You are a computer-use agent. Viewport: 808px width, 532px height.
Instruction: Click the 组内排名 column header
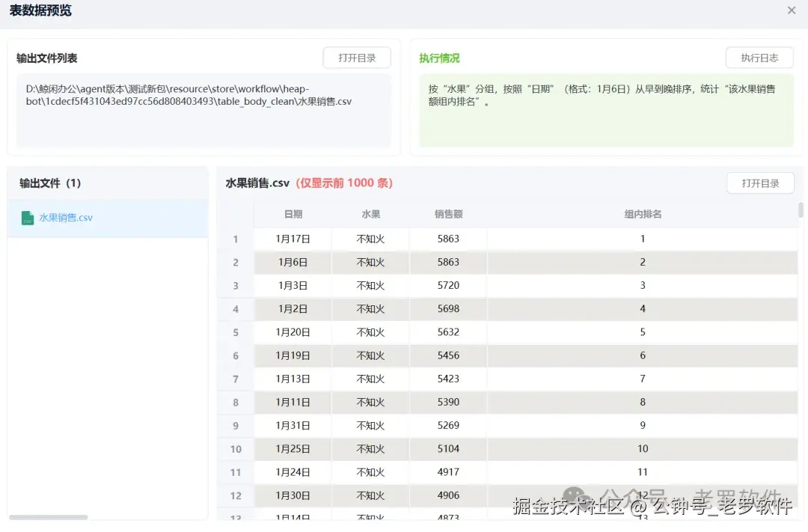pos(643,214)
